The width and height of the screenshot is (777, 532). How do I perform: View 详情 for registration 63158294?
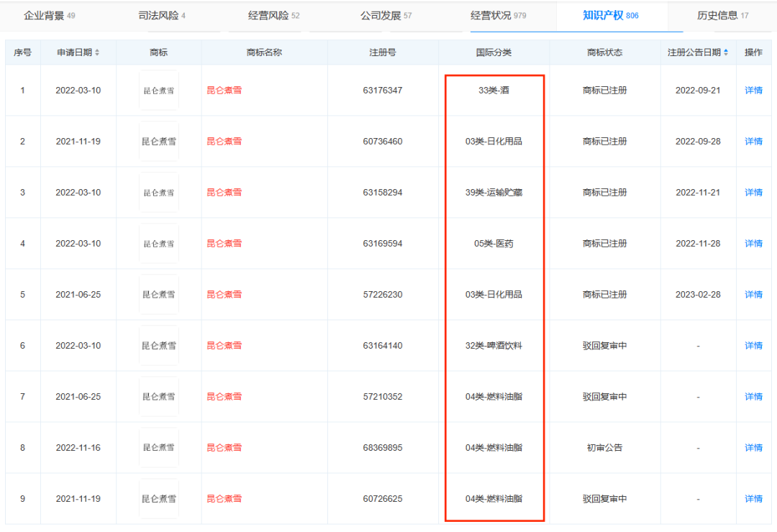pos(753,193)
